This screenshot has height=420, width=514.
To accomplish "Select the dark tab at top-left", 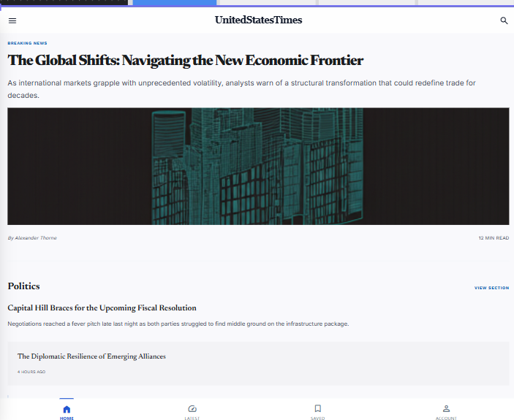I will point(64,2).
